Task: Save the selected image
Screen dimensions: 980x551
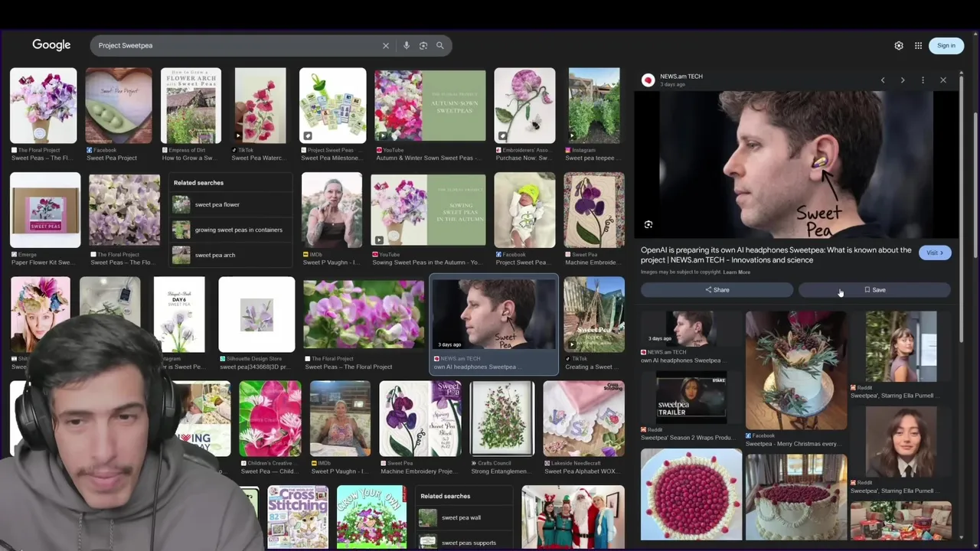Action: point(874,290)
